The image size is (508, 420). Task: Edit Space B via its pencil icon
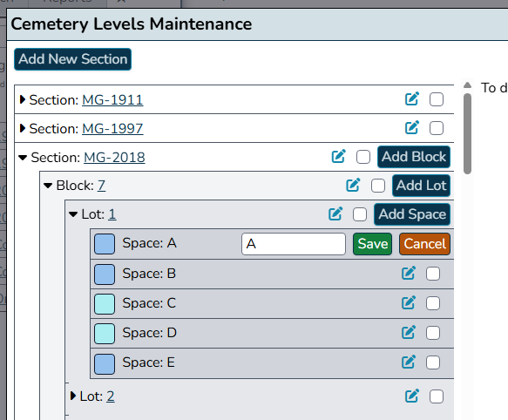pos(409,274)
